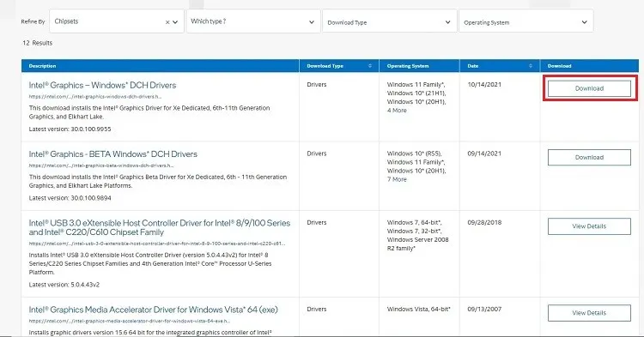
Task: Show '4 More' operating systems for DCH Drivers
Action: (x=397, y=111)
